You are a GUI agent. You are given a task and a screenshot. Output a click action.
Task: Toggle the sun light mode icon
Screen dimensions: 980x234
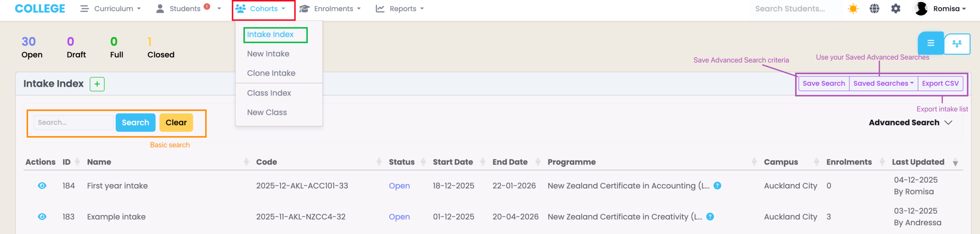pos(853,9)
